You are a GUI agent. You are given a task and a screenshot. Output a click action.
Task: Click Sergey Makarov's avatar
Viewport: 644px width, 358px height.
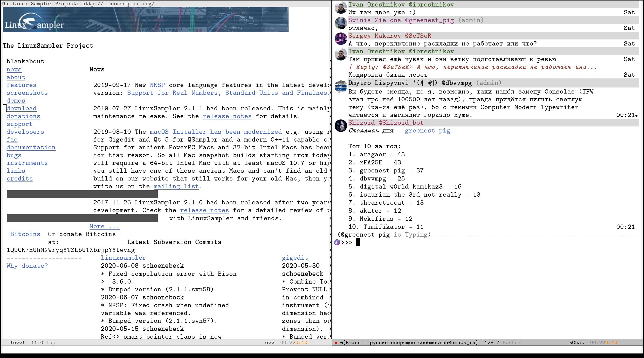[x=341, y=39]
